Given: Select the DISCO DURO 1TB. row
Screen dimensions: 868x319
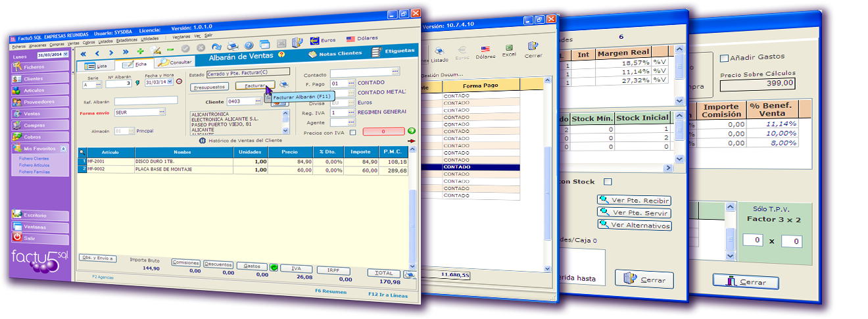Looking at the screenshot, I should pyautogui.click(x=243, y=162).
